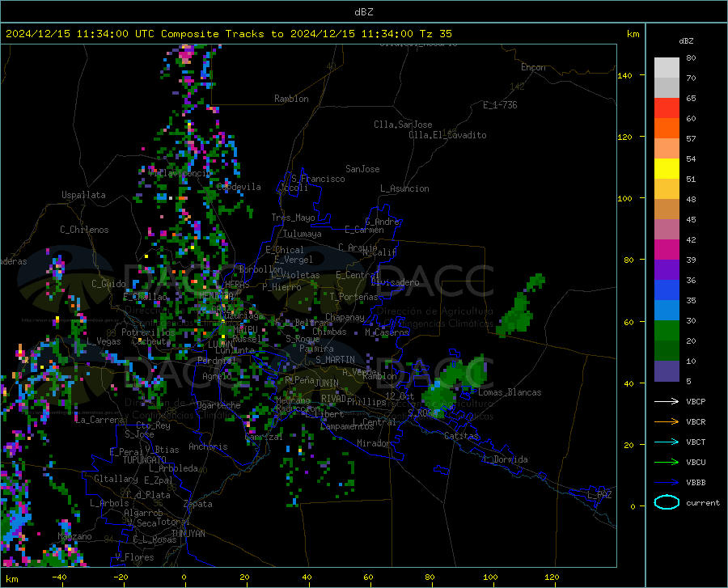Click the 'L_PAZ' map label
728x588 pixels.
click(x=599, y=495)
